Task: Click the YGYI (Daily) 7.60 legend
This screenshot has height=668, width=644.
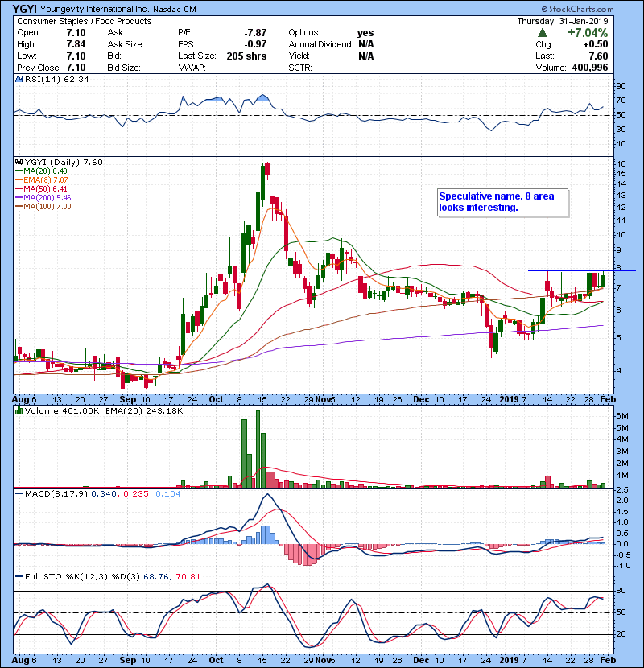Action: click(x=64, y=163)
